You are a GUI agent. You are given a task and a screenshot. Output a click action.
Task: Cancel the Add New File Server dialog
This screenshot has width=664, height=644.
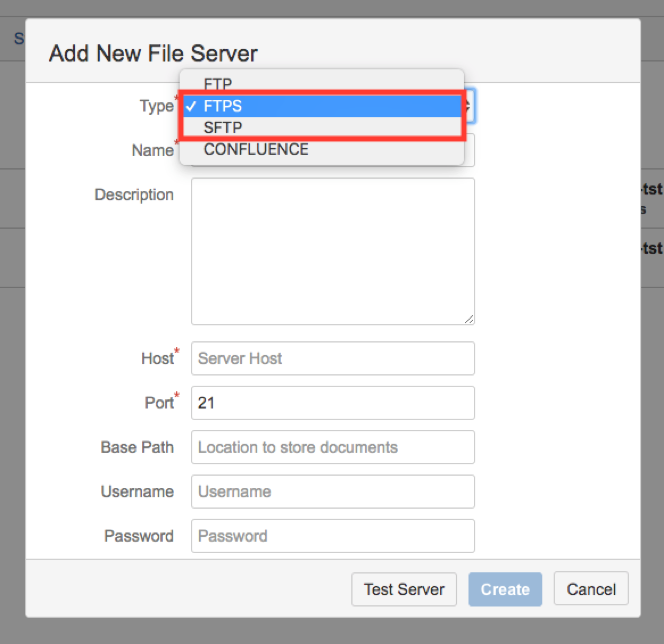[x=591, y=589]
